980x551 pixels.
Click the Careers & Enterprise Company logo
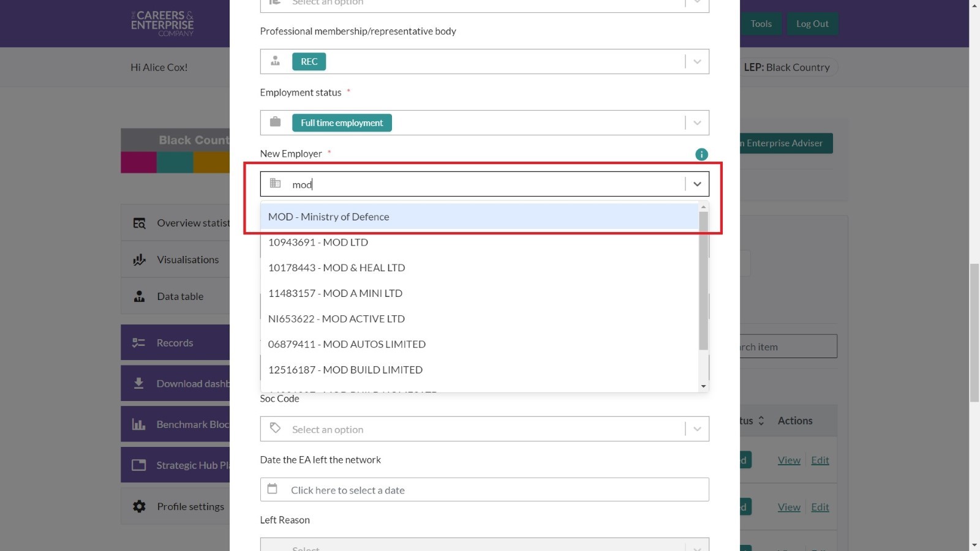click(162, 23)
